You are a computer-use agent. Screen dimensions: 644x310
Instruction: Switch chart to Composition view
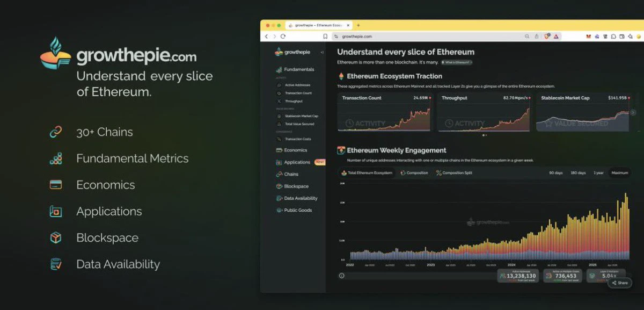(x=414, y=173)
